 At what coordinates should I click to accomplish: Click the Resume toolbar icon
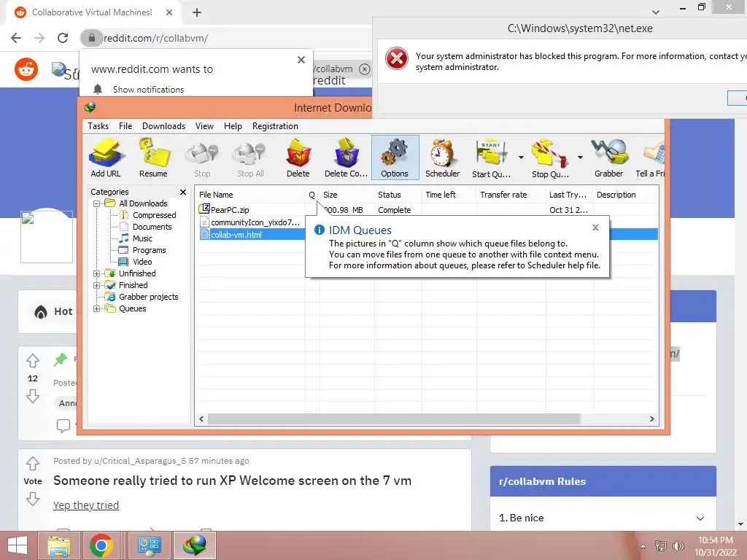(153, 157)
